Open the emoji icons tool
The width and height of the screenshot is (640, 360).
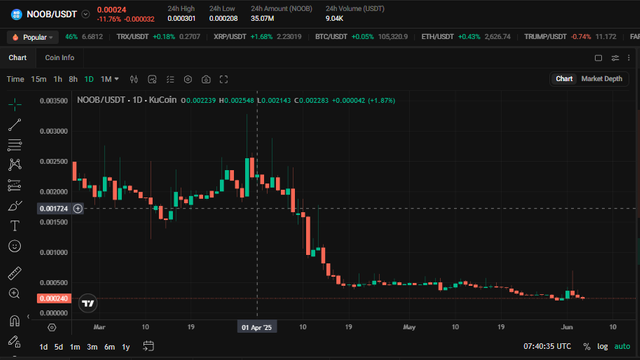point(15,246)
